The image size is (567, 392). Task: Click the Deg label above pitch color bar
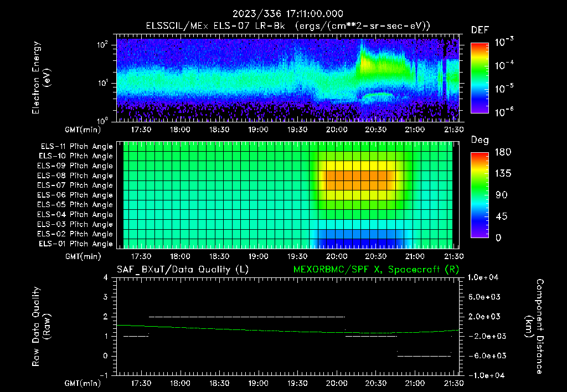[480, 140]
